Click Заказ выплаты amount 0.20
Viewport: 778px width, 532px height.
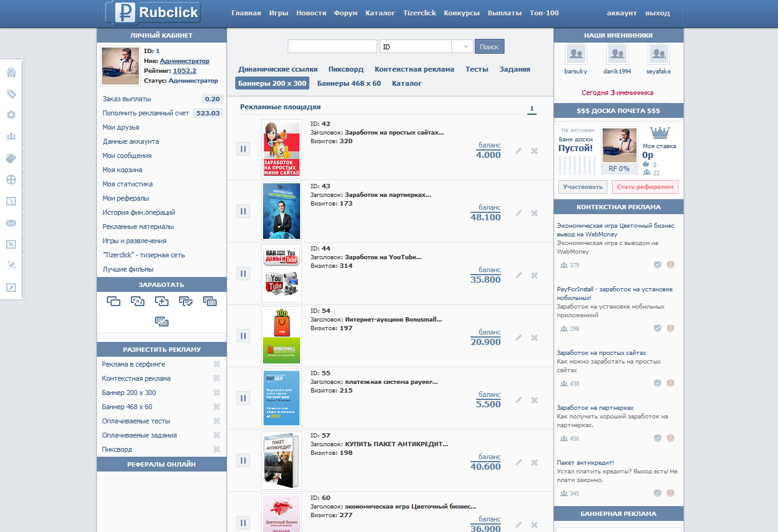tap(212, 99)
